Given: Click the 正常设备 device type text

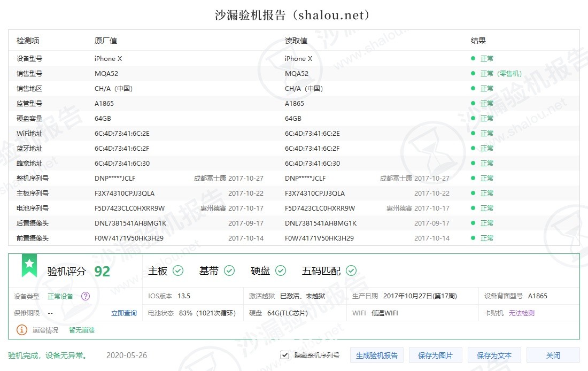Looking at the screenshot, I should click(x=60, y=296).
